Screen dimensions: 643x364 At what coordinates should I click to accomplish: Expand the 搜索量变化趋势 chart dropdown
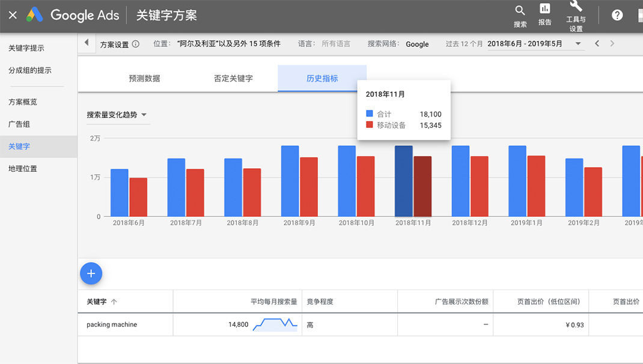click(117, 115)
